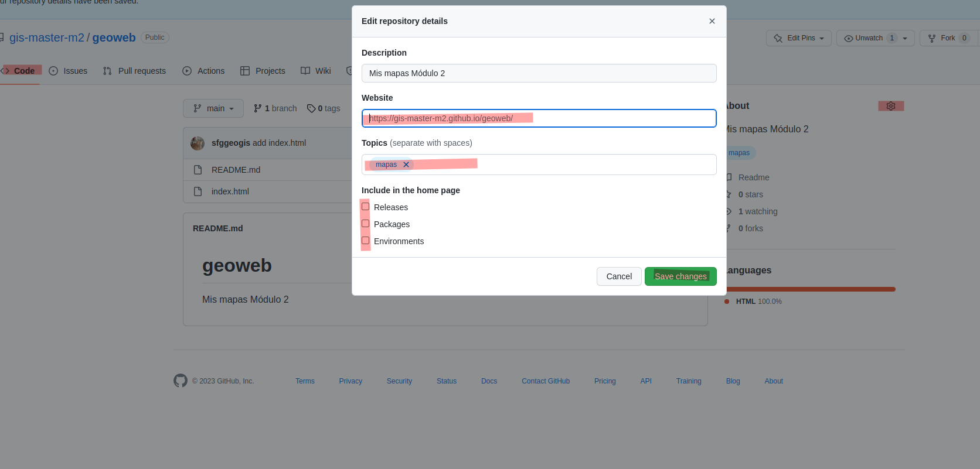Image resolution: width=980 pixels, height=469 pixels.
Task: Click the README.md file icon
Action: pyautogui.click(x=198, y=170)
